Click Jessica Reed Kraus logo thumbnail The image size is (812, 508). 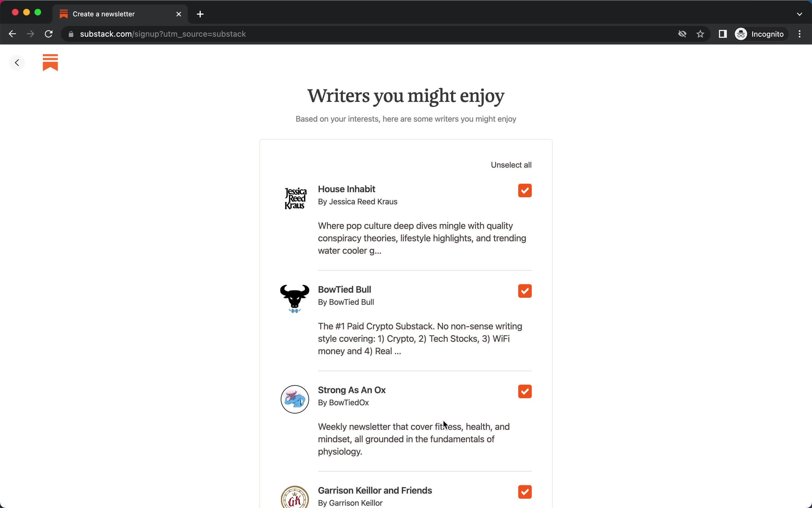click(x=295, y=198)
